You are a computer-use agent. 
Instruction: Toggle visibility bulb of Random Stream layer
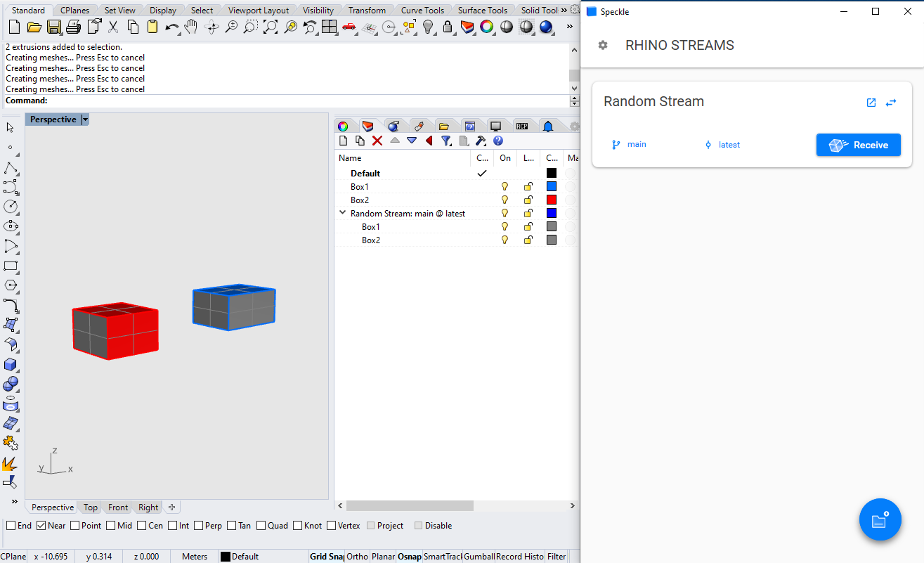point(504,214)
